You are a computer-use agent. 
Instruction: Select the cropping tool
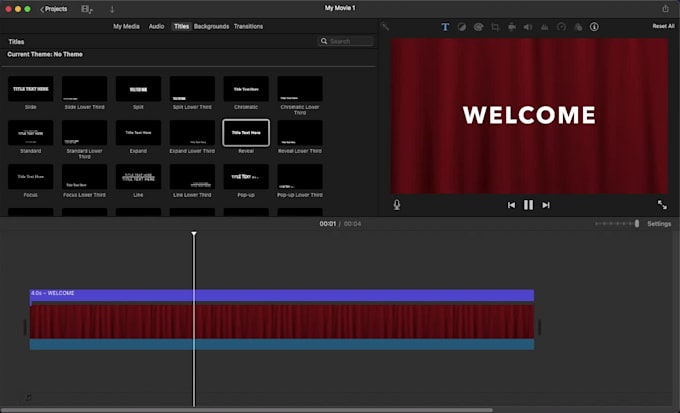[495, 27]
